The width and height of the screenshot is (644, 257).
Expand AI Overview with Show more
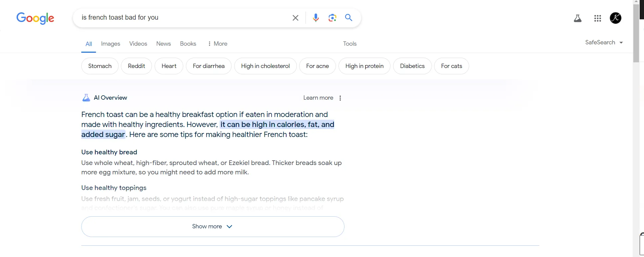213,227
